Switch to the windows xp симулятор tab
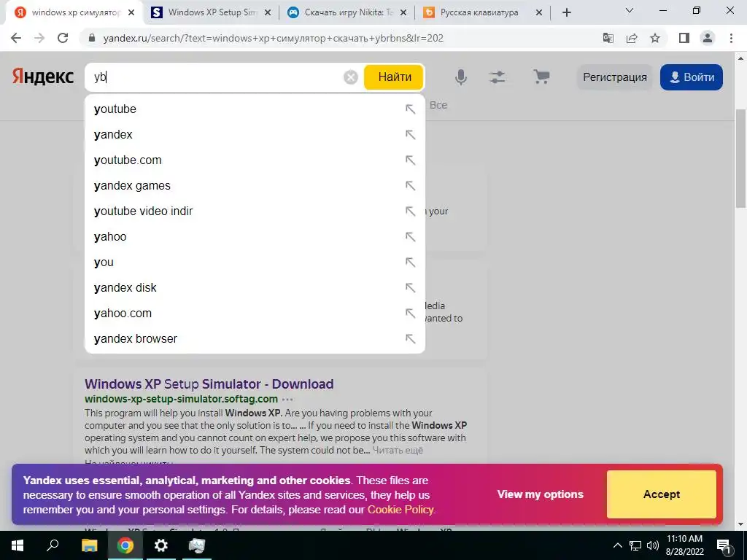This screenshot has height=560, width=747. coord(74,13)
